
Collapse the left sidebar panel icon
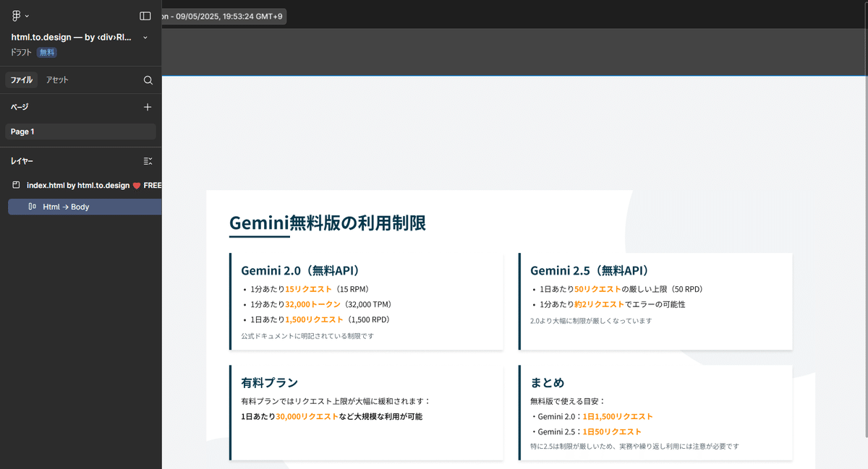[x=145, y=15]
